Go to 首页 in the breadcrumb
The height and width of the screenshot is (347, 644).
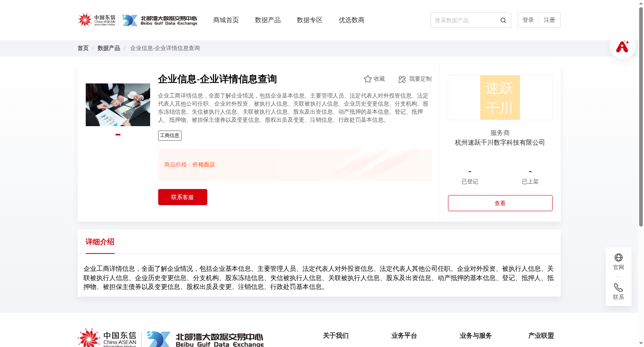[x=83, y=48]
